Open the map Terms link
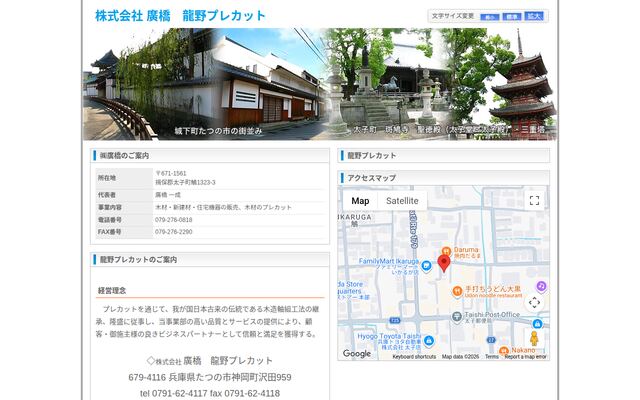This screenshot has height=400, width=640. click(x=492, y=356)
